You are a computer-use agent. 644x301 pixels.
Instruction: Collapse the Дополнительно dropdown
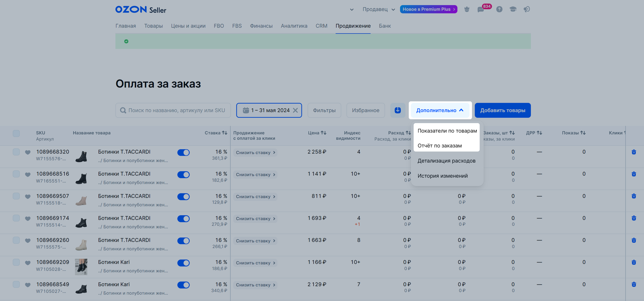440,110
